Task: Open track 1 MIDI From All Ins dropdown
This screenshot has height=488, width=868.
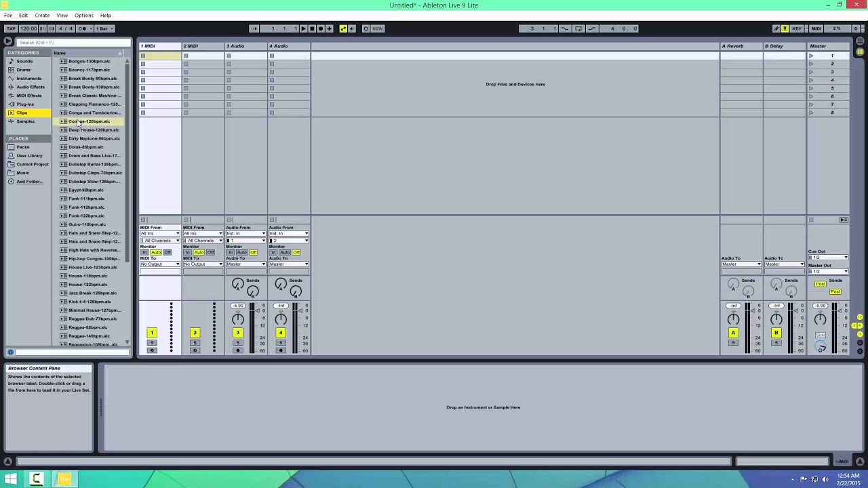Action: 160,234
